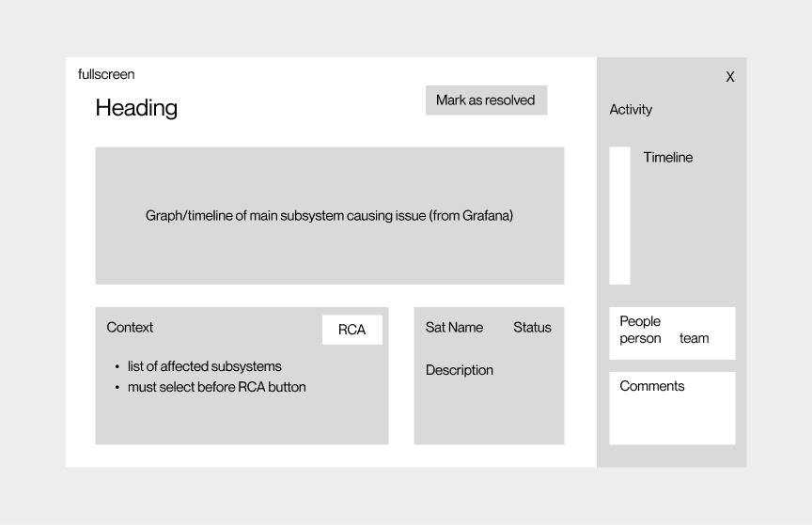This screenshot has width=812, height=525.
Task: Click the Comments label
Action: (652, 386)
